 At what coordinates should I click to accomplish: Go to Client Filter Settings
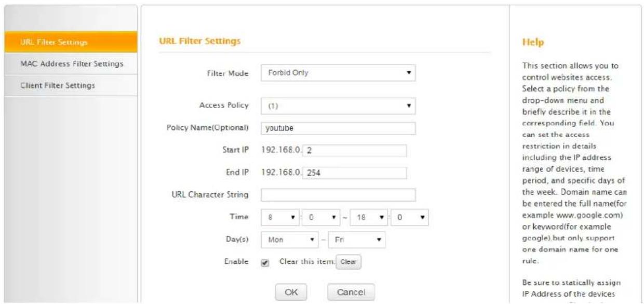point(71,85)
